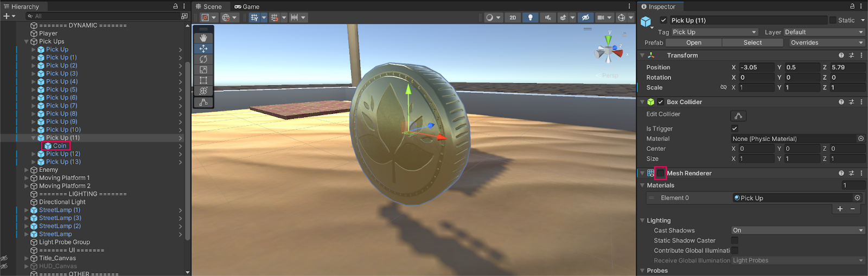Open Material Element 0 object picker
Screen dimensions: 868x276
[x=858, y=198]
